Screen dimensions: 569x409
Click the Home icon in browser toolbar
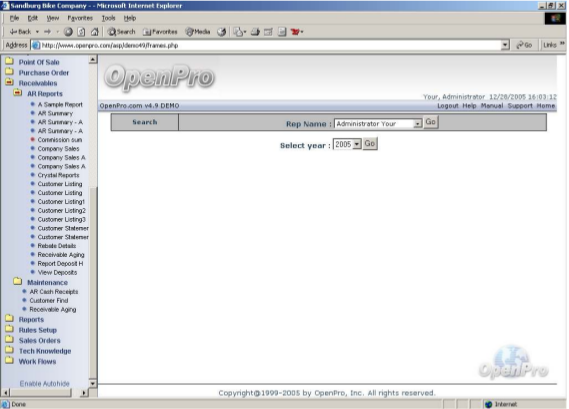point(95,32)
